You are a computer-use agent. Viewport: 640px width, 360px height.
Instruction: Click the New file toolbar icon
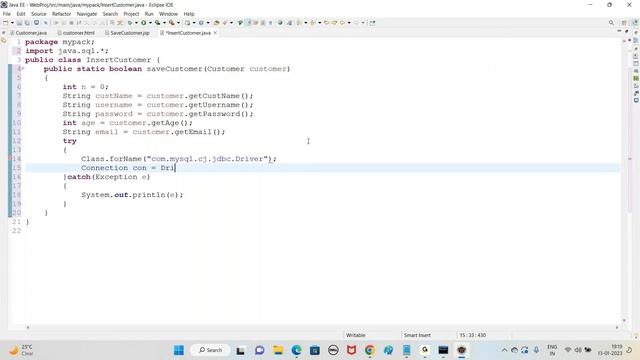click(x=6, y=23)
